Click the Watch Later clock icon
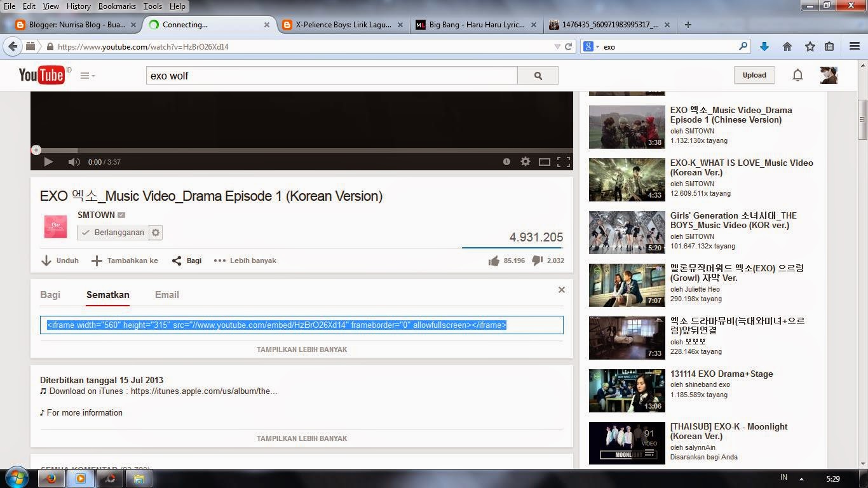This screenshot has height=488, width=868. (506, 161)
